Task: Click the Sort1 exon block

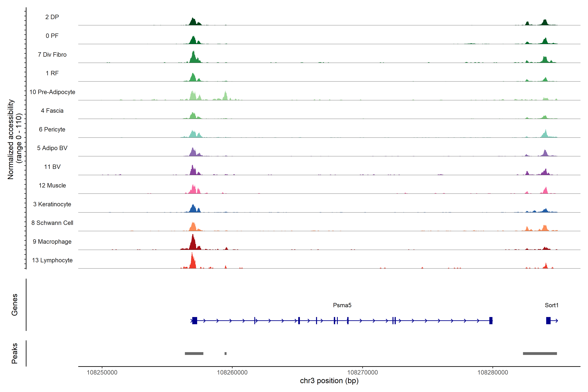Action: pos(548,320)
